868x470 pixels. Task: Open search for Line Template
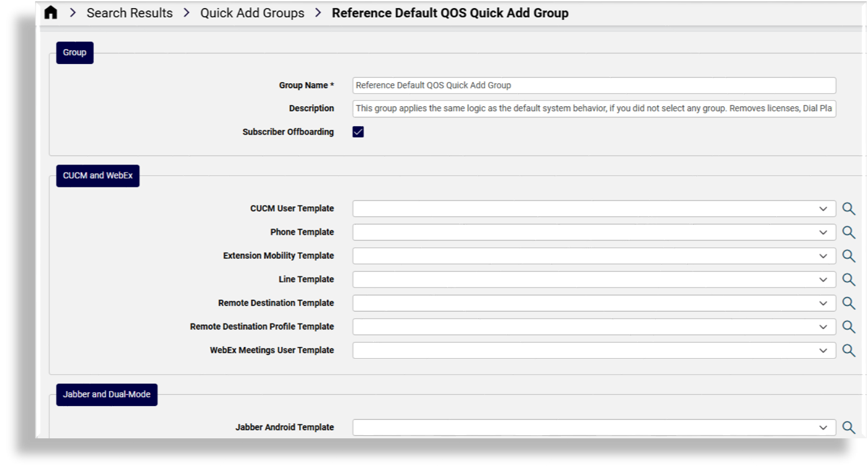(849, 279)
